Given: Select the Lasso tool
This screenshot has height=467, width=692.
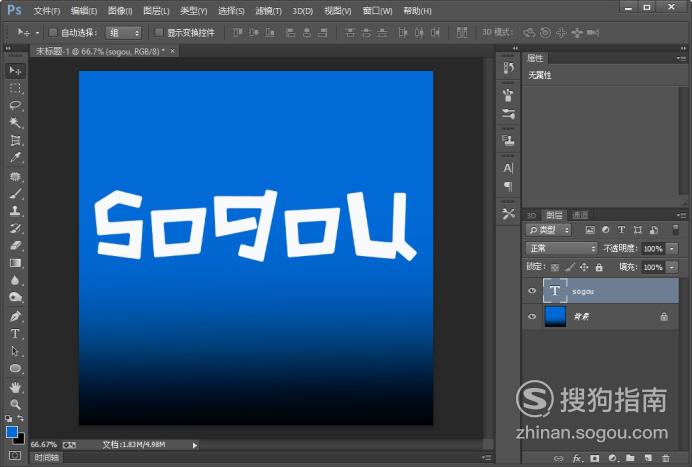Looking at the screenshot, I should tap(15, 105).
